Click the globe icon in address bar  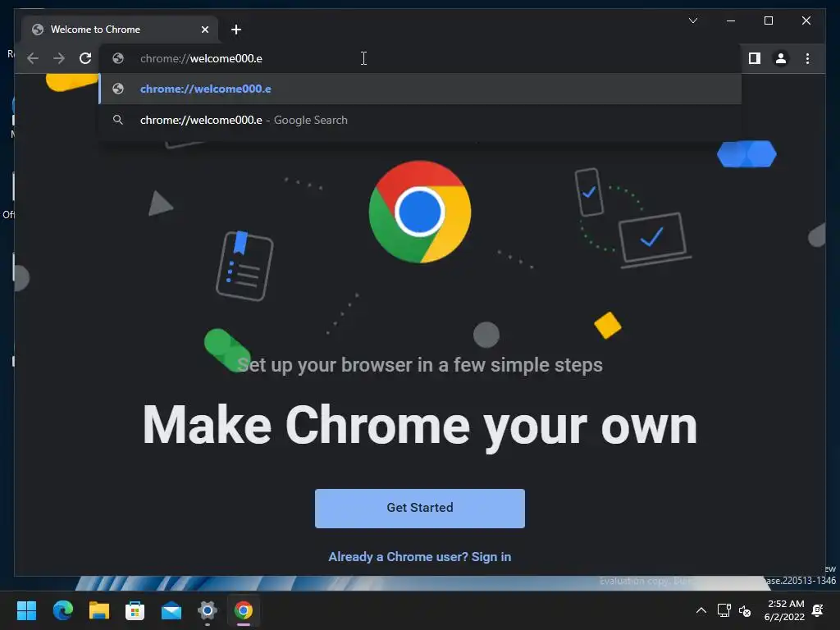click(x=118, y=58)
